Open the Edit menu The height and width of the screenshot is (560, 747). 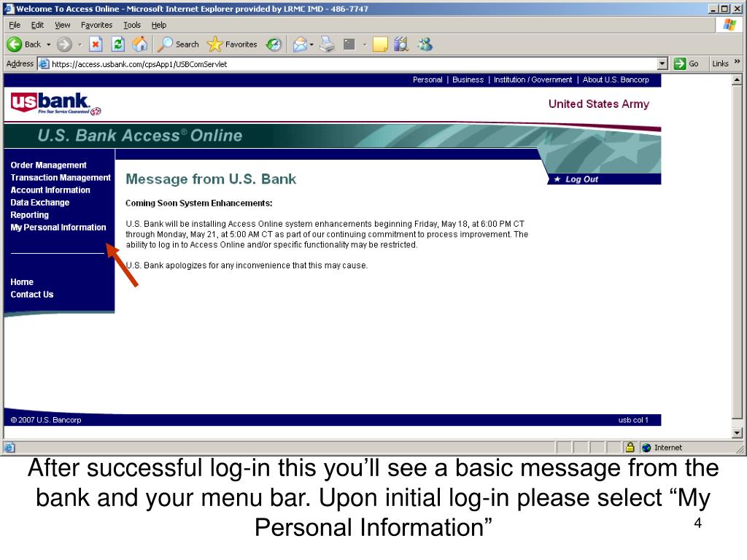(37, 25)
